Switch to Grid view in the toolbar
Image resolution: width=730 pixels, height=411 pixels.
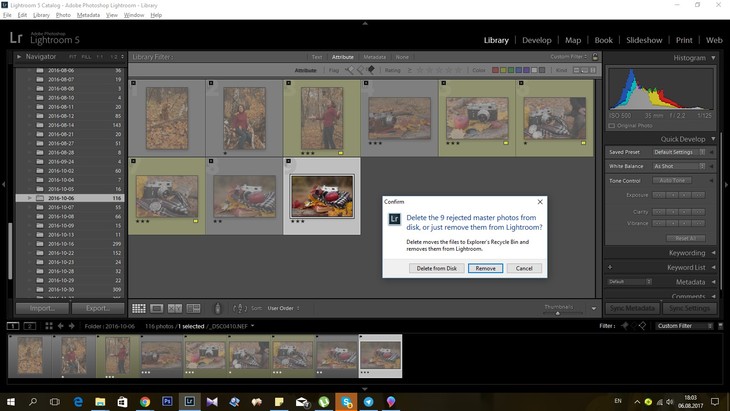(x=139, y=308)
